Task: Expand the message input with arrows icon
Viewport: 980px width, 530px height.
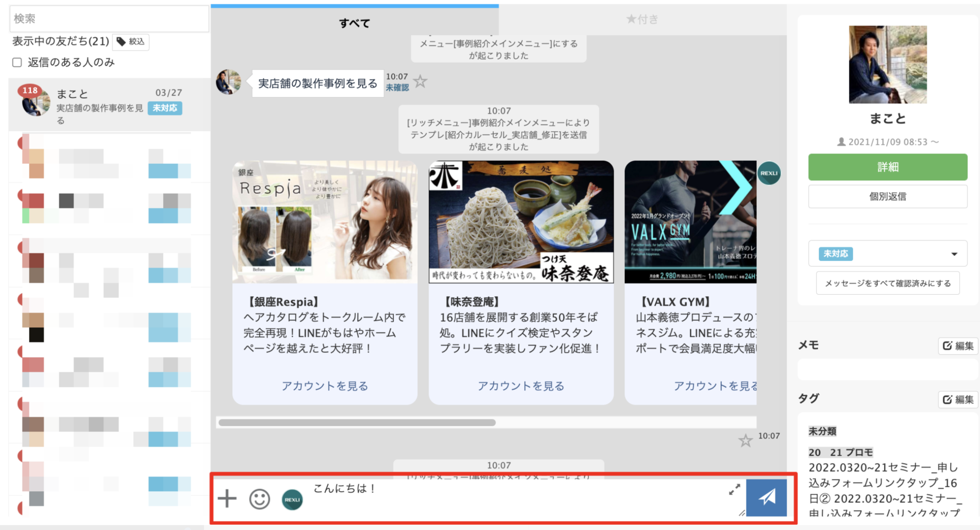Action: 734,489
